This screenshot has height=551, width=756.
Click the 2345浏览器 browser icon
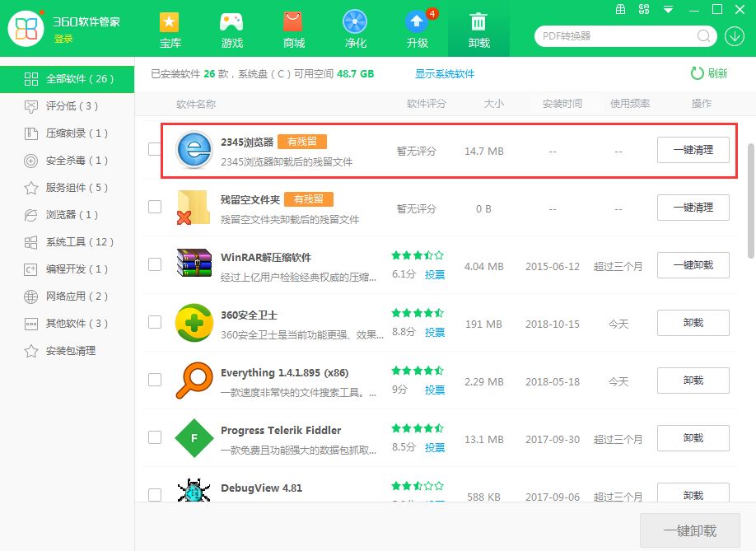tap(194, 149)
